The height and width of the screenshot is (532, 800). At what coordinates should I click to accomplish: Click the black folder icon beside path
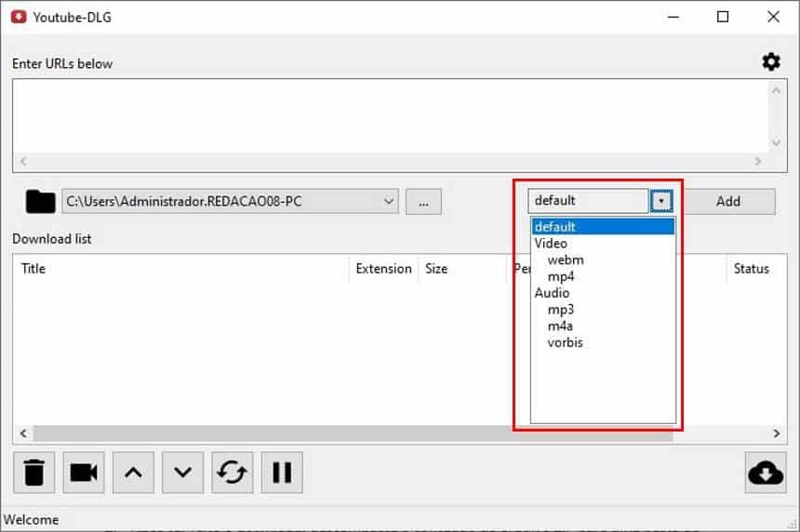[40, 202]
